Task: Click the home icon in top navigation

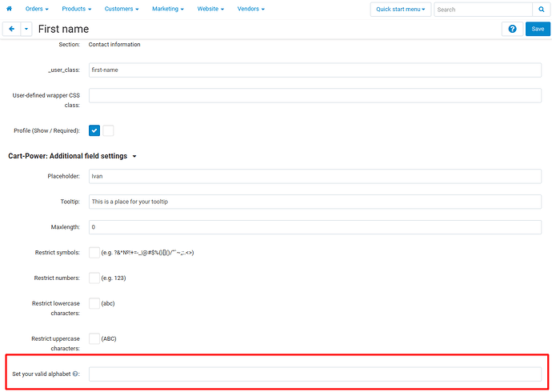Action: (x=10, y=10)
